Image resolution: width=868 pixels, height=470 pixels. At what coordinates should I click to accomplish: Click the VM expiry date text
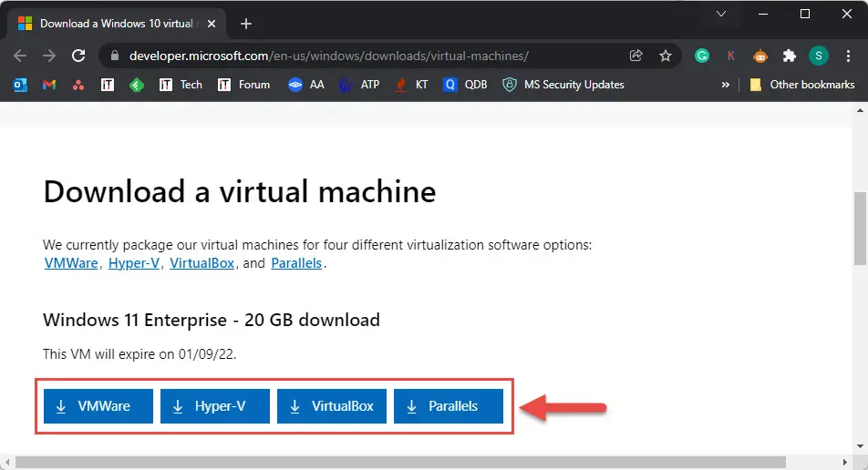139,354
